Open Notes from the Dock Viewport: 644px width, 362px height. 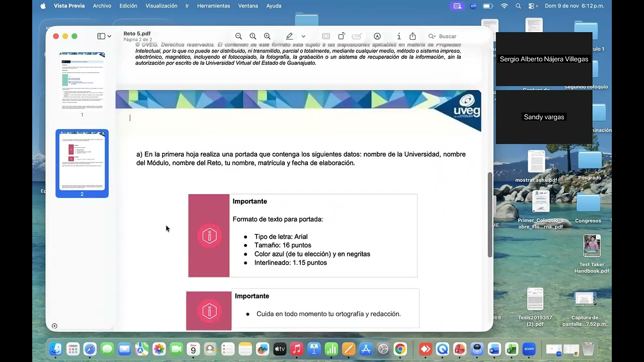245,349
